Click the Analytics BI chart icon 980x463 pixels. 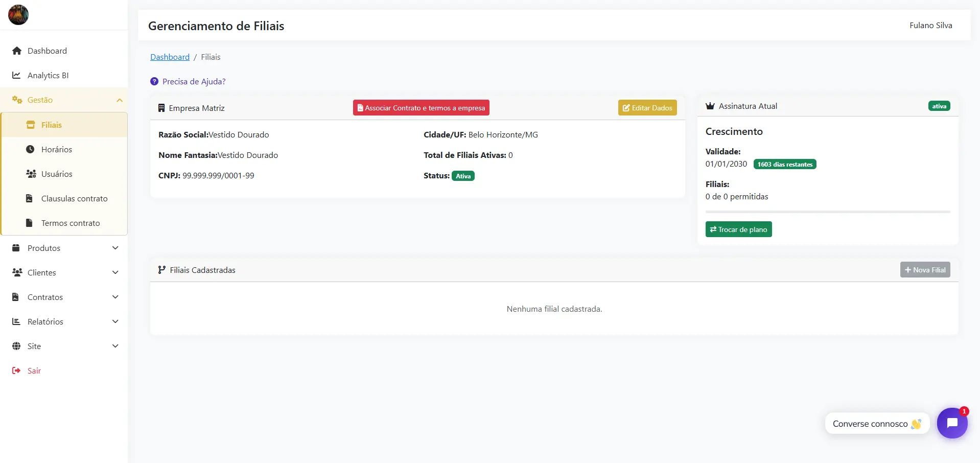[16, 75]
